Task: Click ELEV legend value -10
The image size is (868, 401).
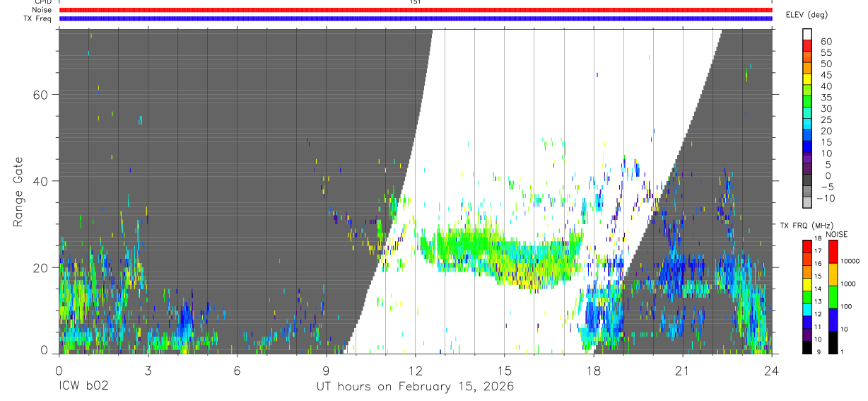Action: (x=825, y=198)
